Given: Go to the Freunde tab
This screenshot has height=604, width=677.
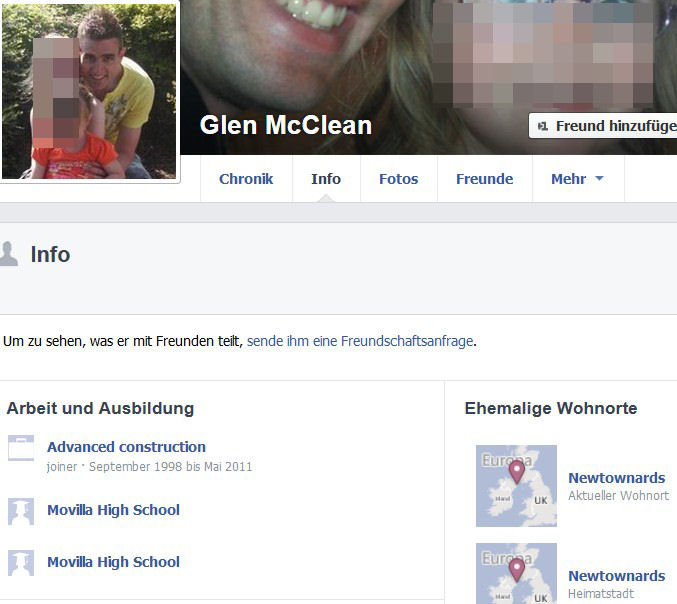Looking at the screenshot, I should coord(484,179).
